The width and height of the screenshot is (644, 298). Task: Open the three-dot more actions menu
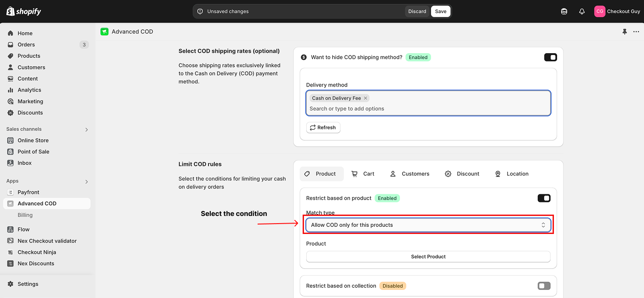(x=636, y=32)
